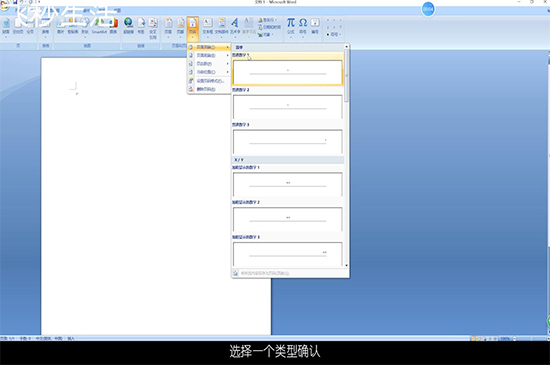Click the Footer icon in the ribbon
The image size is (550, 365).
click(x=180, y=23)
